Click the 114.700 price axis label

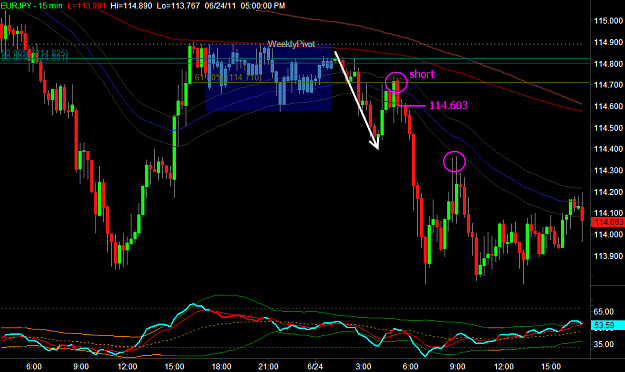(609, 85)
